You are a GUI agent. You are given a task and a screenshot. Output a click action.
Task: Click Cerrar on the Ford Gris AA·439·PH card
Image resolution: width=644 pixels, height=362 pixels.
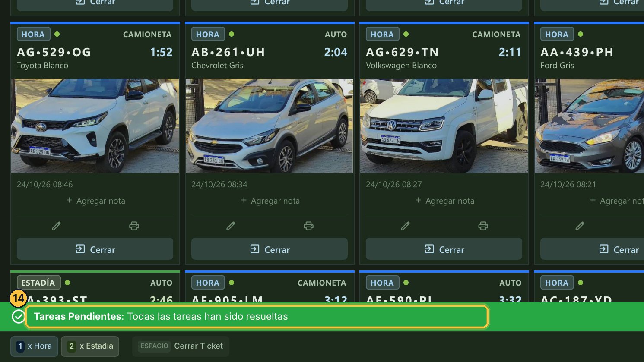pos(592,249)
